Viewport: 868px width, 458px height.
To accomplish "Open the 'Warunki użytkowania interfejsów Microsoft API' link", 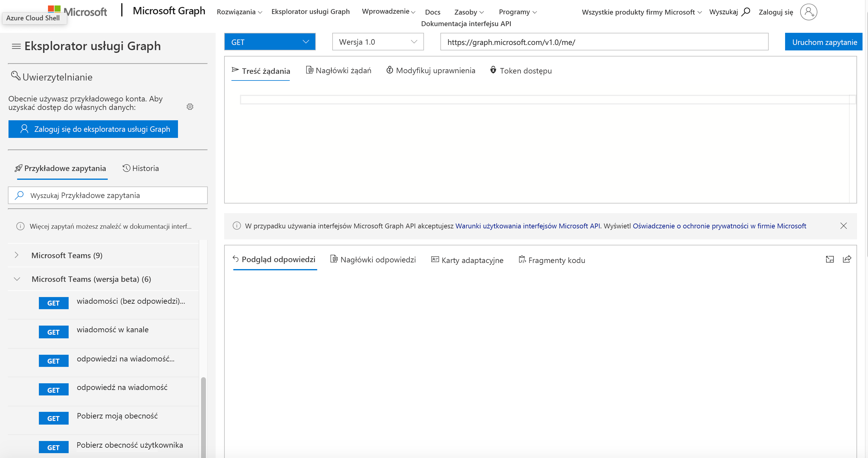I will [528, 226].
